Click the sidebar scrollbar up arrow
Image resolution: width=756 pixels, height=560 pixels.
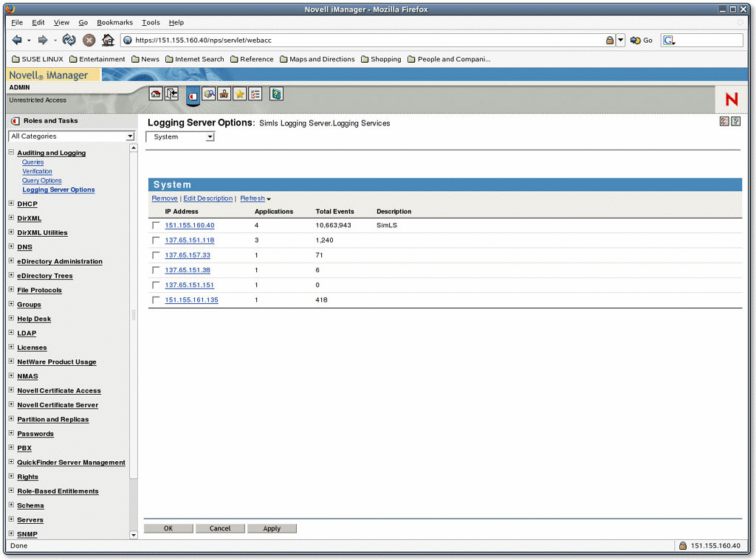point(134,148)
